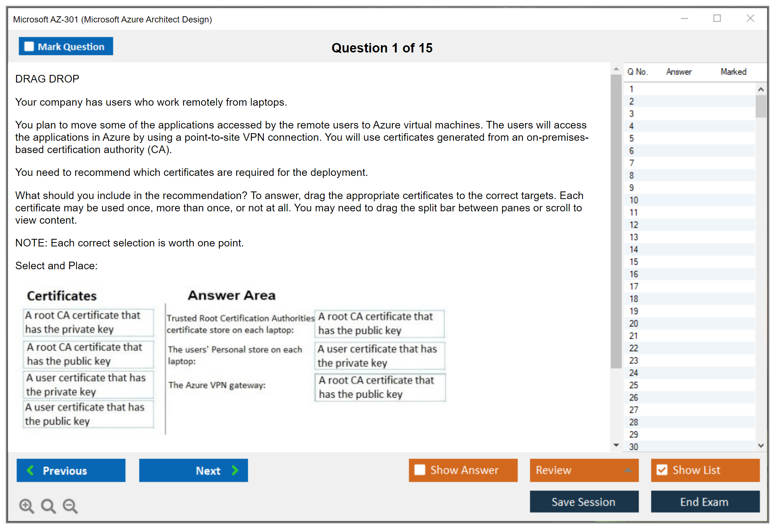Screen dimensions: 778x532
Task: Enable the Show Answer checkbox
Action: click(x=420, y=470)
